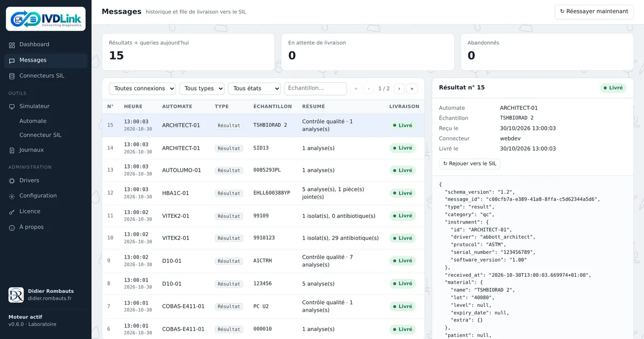Open Connecteurs SIL in sidebar
Viewport: 644px width, 339px height.
click(46, 76)
